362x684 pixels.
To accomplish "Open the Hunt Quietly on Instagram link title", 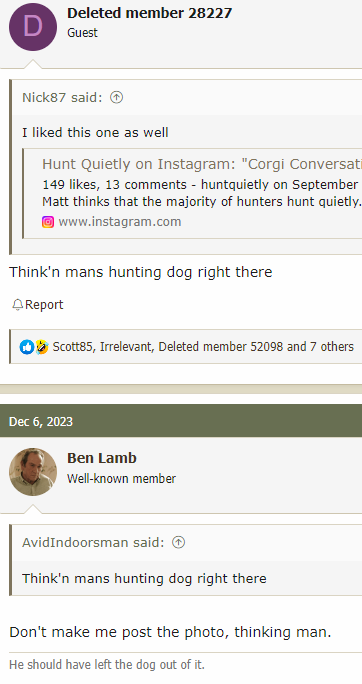I will 202,164.
